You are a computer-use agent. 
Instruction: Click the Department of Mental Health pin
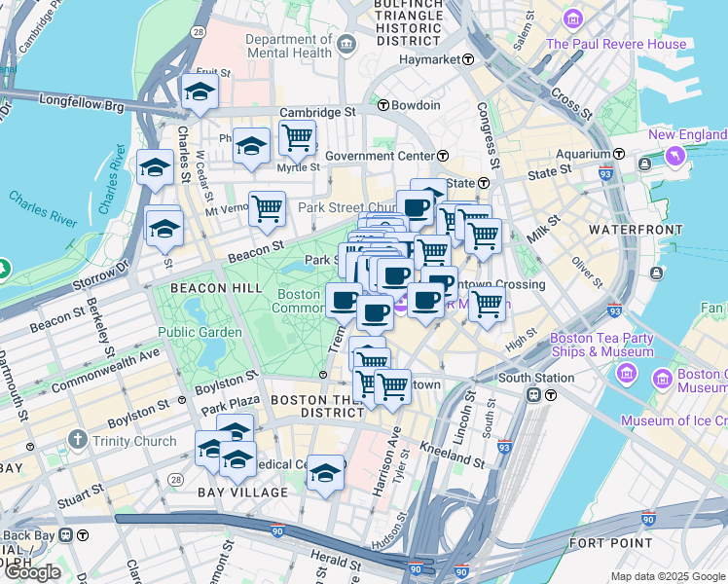pyautogui.click(x=346, y=45)
